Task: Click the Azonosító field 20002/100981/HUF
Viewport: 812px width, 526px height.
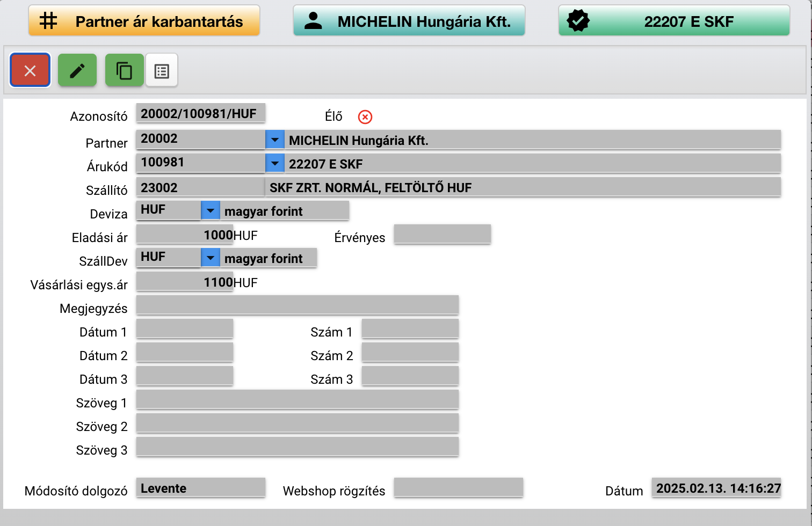Action: click(x=201, y=113)
